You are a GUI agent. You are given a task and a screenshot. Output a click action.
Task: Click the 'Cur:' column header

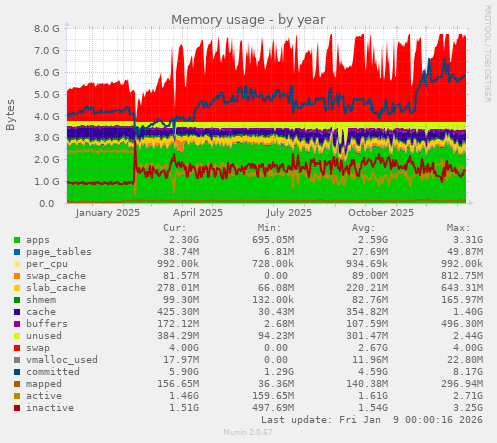(174, 228)
